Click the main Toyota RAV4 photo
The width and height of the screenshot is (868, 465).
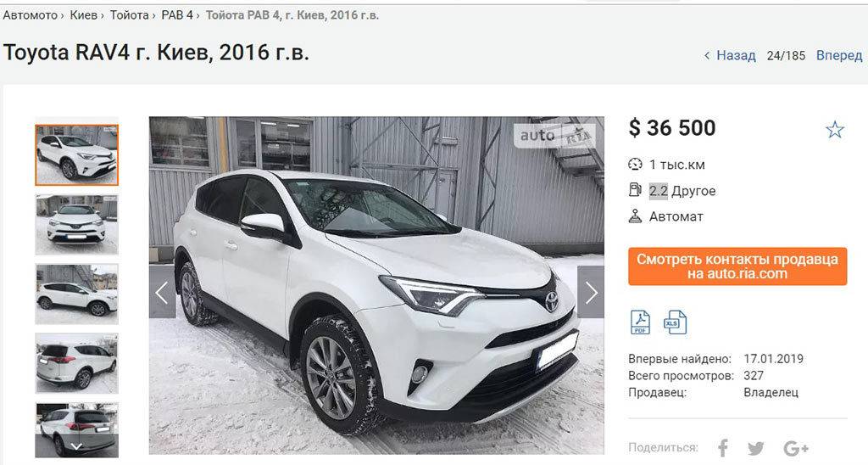click(x=376, y=285)
